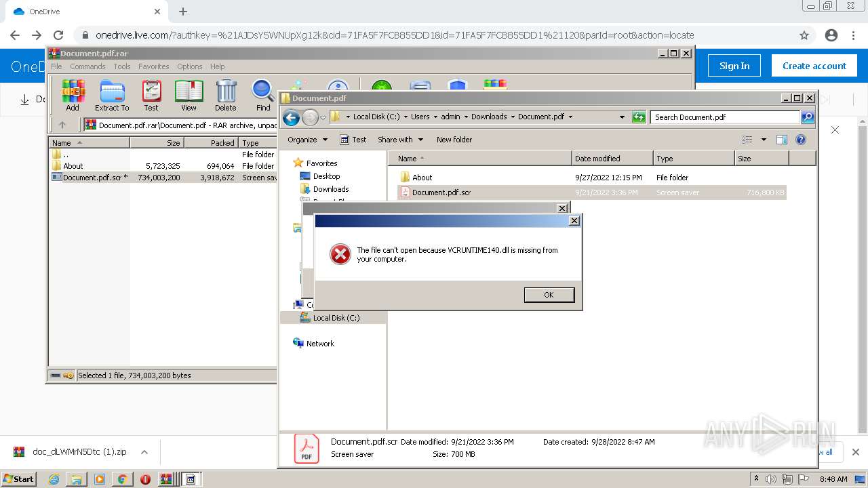Click Downloads in Explorer breadcrumb
The height and width of the screenshot is (488, 868).
point(489,117)
